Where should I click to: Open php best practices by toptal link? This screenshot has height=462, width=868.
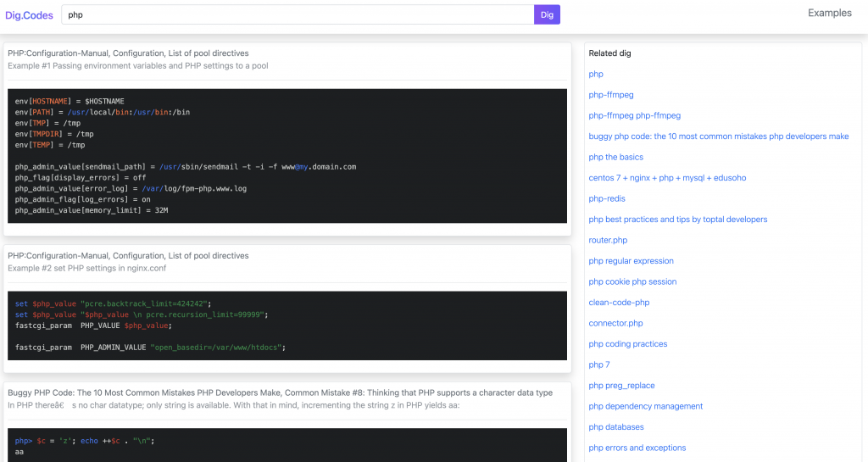677,219
